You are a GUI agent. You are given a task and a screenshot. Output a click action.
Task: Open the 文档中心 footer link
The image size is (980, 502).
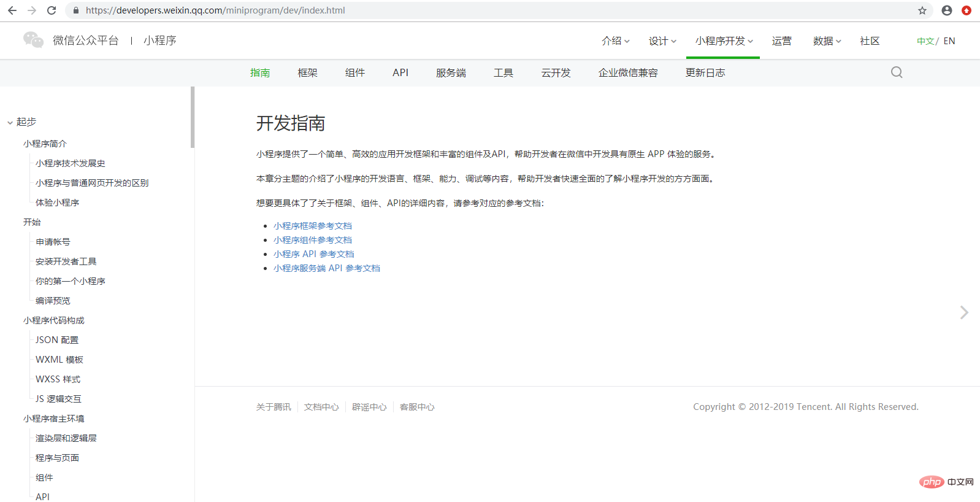(321, 407)
